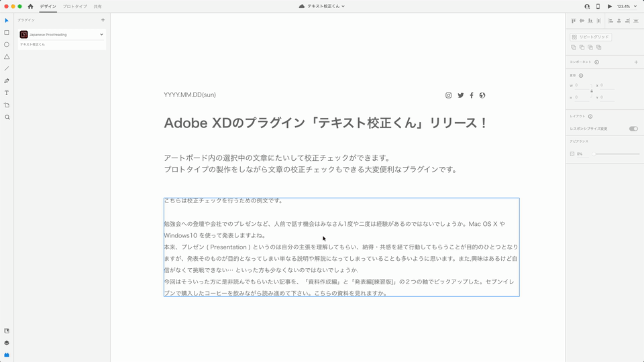The image size is (644, 362).
Task: Select the Adobe XDのプラグイン headline text
Action: tap(326, 123)
